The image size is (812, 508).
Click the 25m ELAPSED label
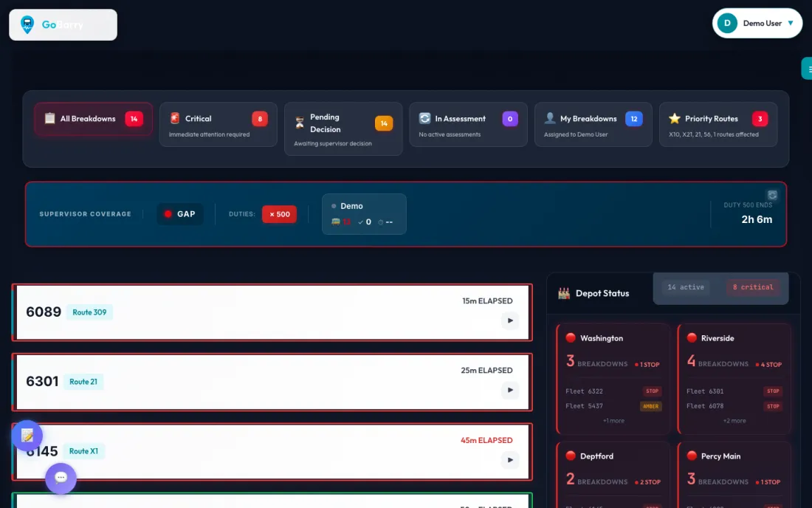pyautogui.click(x=486, y=370)
